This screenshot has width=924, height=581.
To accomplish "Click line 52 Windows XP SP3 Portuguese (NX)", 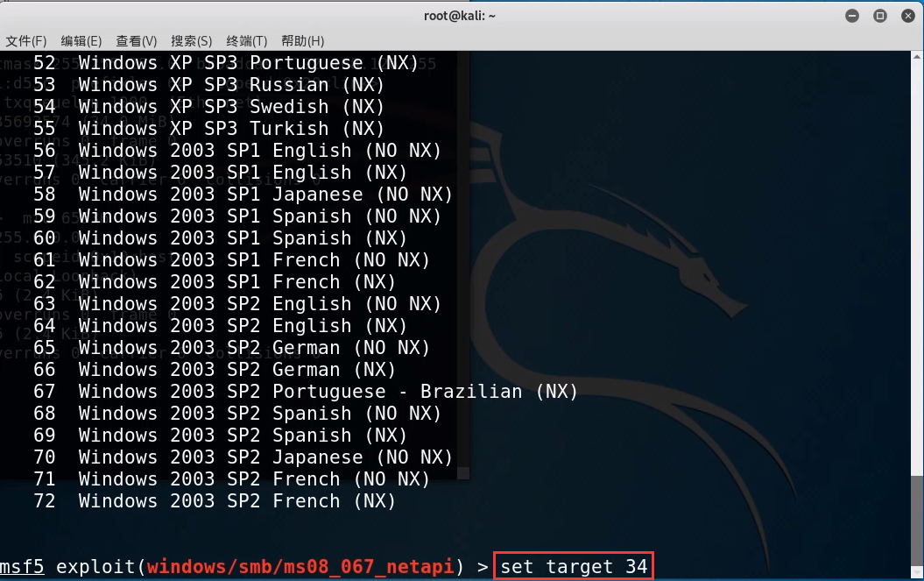I will click(226, 62).
